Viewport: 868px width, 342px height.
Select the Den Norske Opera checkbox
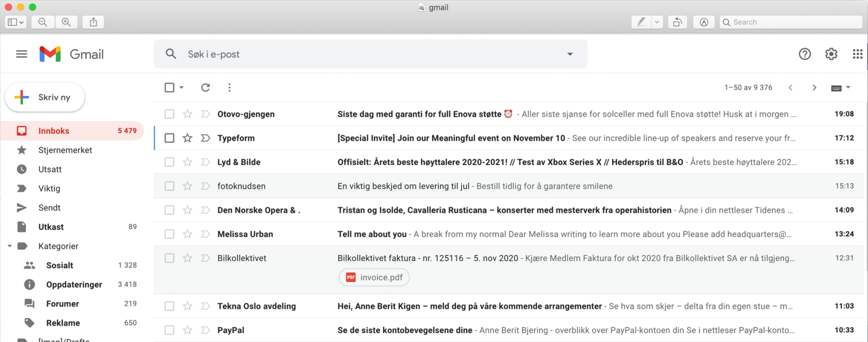click(x=170, y=210)
